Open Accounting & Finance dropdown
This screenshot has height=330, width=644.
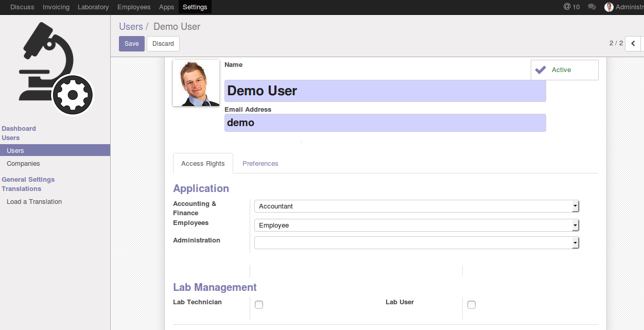click(416, 206)
